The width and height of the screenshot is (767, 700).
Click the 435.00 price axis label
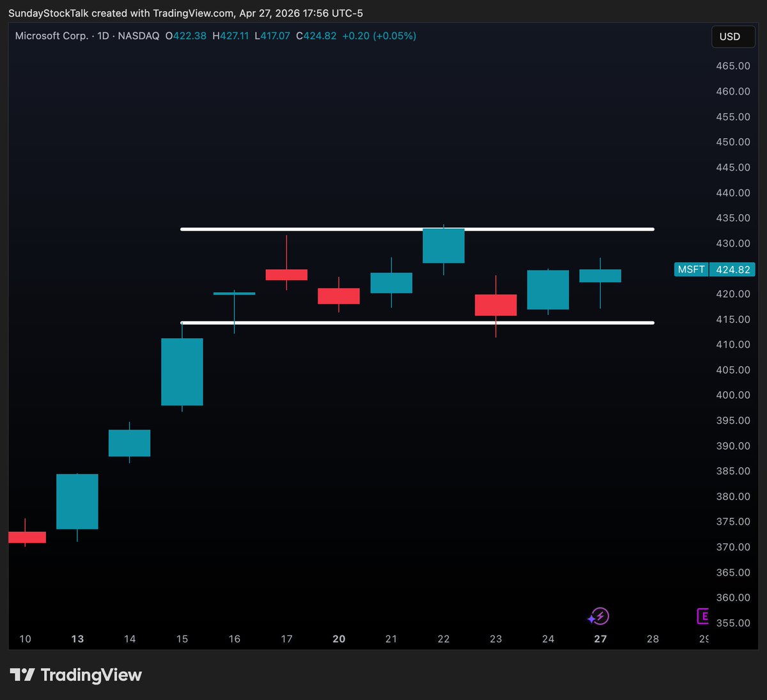pos(733,218)
